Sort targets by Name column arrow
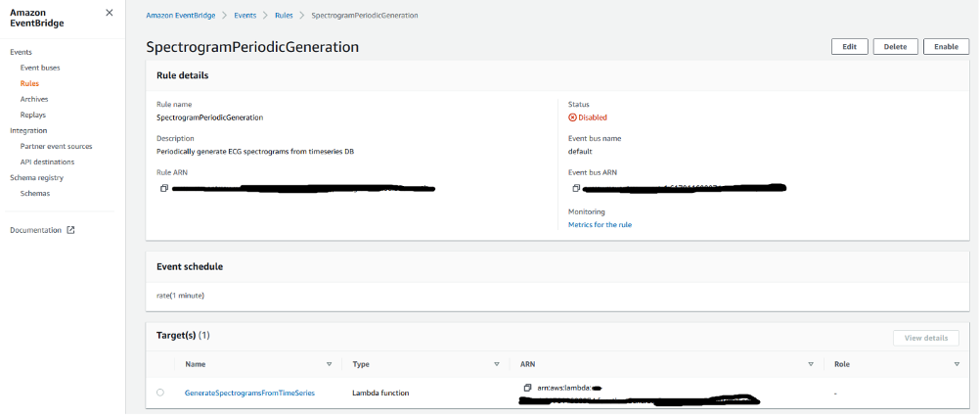Image resolution: width=980 pixels, height=418 pixels. click(330, 364)
